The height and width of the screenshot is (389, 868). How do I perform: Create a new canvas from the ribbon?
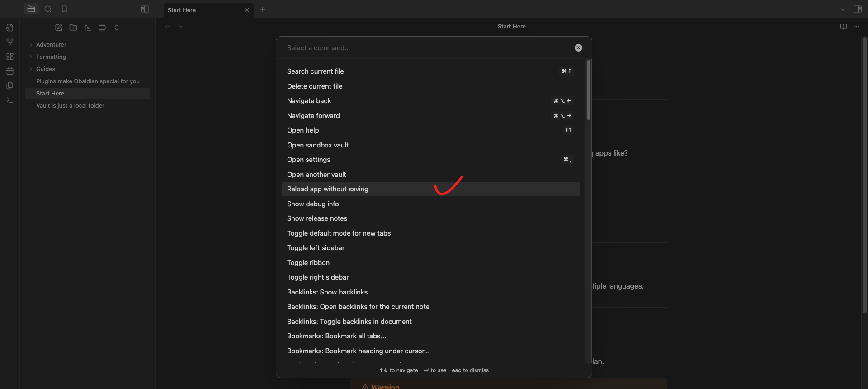(10, 57)
